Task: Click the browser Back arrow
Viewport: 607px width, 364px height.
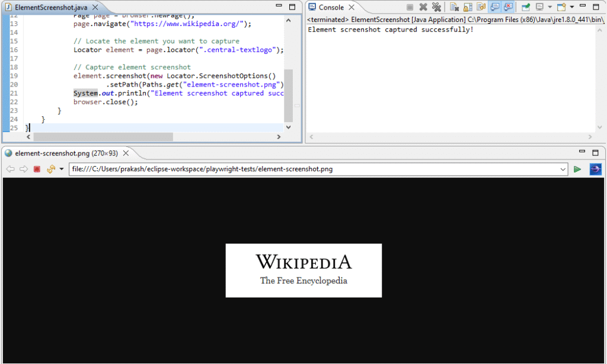Action: click(x=10, y=169)
